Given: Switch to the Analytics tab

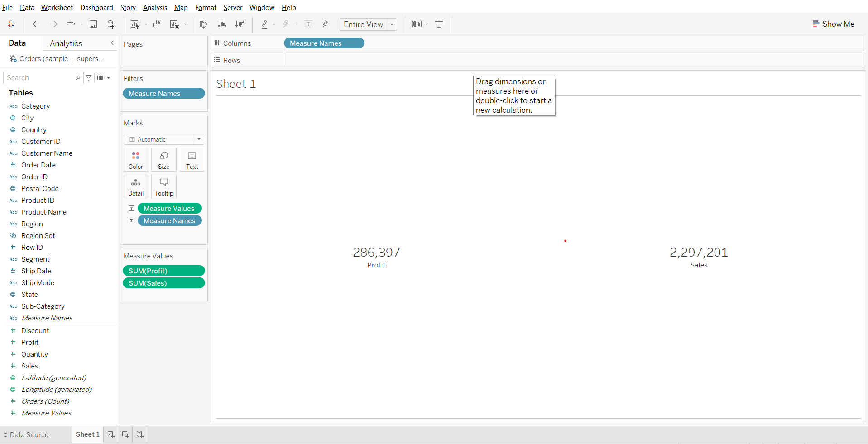Looking at the screenshot, I should coord(66,43).
